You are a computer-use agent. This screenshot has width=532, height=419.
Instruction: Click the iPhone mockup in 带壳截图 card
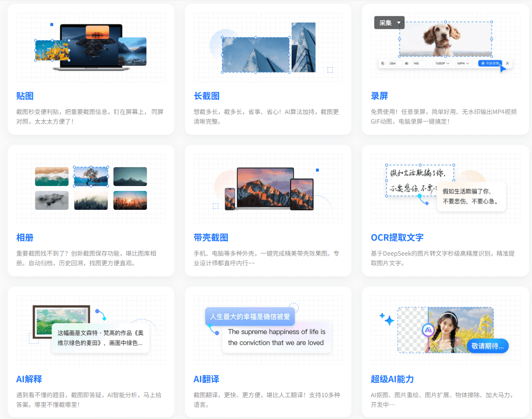(x=230, y=199)
